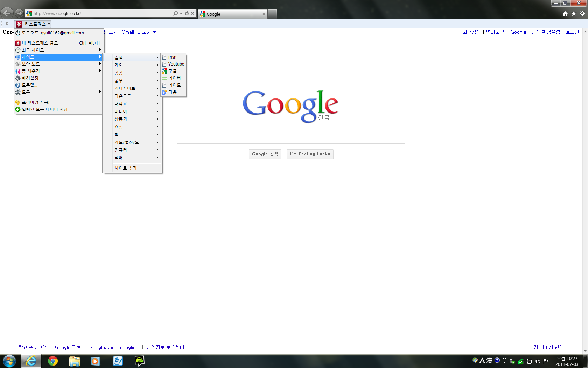Click the 로그인 link
The image size is (588, 368).
[x=572, y=32]
